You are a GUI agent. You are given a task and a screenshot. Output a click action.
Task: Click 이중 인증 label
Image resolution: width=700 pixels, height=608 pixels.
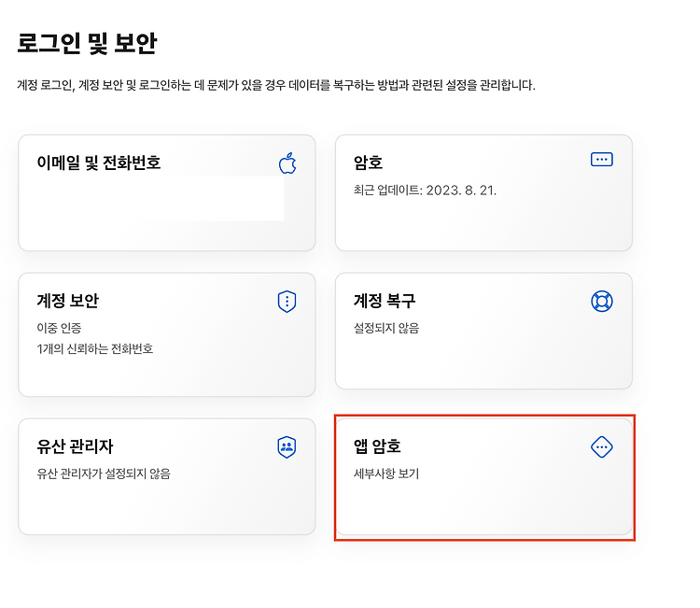point(60,329)
